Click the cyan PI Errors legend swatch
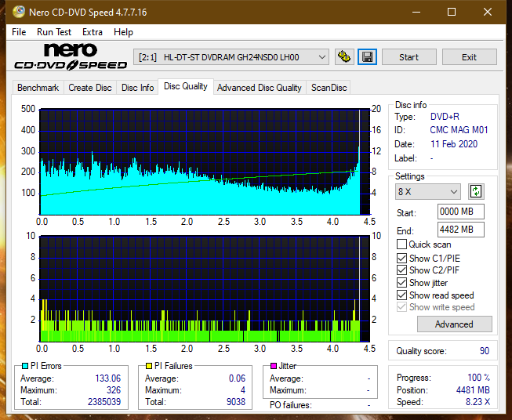512x420 pixels. pyautogui.click(x=25, y=366)
